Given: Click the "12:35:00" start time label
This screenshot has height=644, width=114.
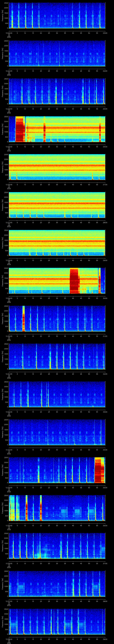Looking at the screenshot, I should tap(9, 525).
